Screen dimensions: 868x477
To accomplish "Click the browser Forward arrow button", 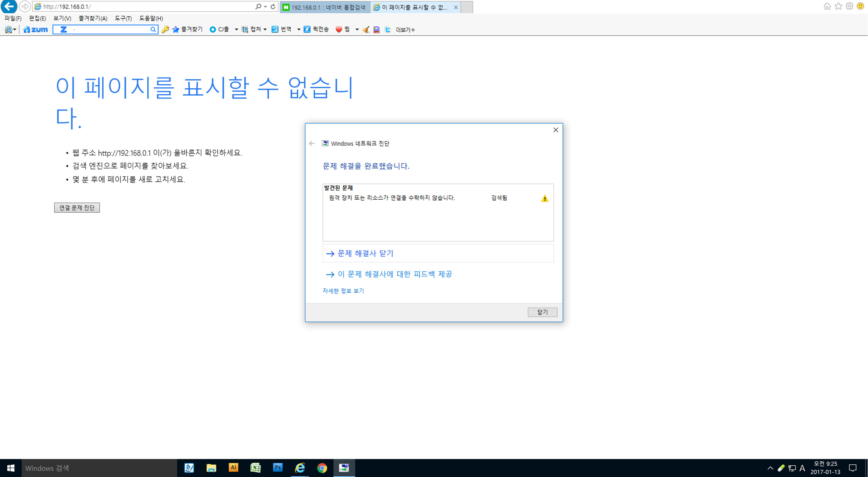I will point(24,6).
